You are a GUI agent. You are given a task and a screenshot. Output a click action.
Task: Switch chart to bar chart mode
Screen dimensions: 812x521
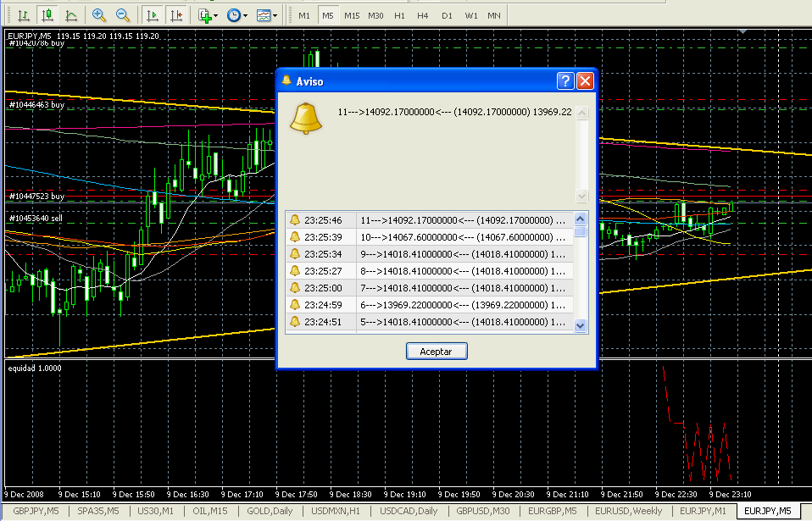click(23, 15)
